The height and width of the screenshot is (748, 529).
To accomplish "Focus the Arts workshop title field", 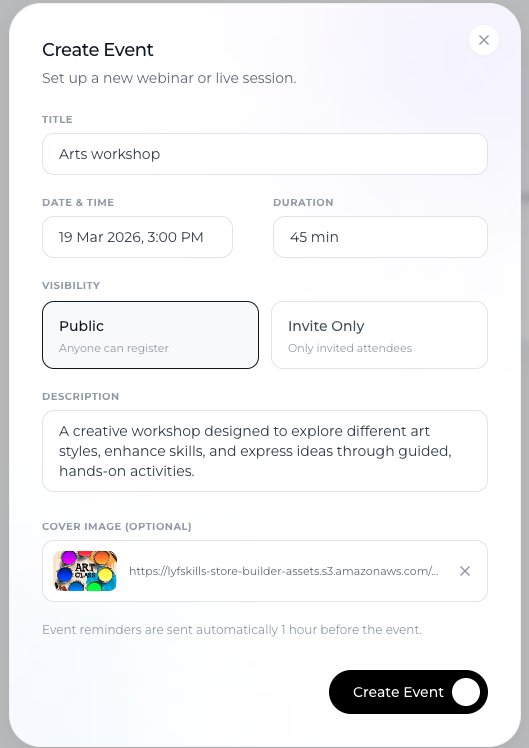I will pos(265,154).
